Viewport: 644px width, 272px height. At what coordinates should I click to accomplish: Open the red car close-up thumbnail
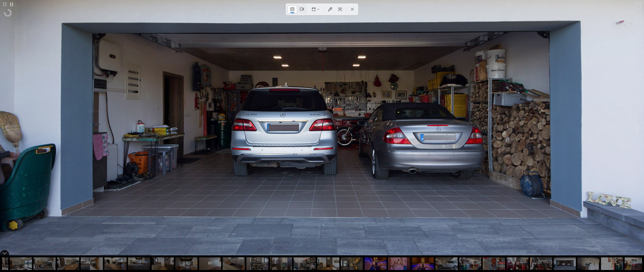(518, 263)
